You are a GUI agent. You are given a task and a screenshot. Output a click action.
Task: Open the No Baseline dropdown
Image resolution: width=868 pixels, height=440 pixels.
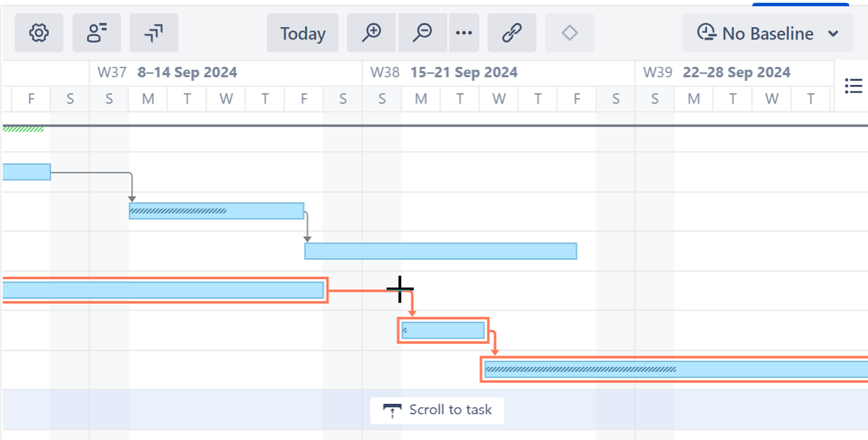point(766,33)
